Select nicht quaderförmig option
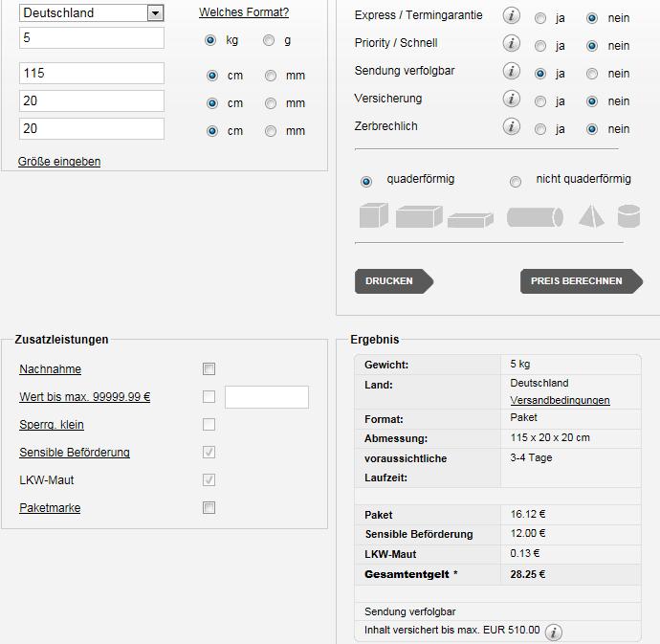Viewport: 660px width, 644px height. (516, 182)
